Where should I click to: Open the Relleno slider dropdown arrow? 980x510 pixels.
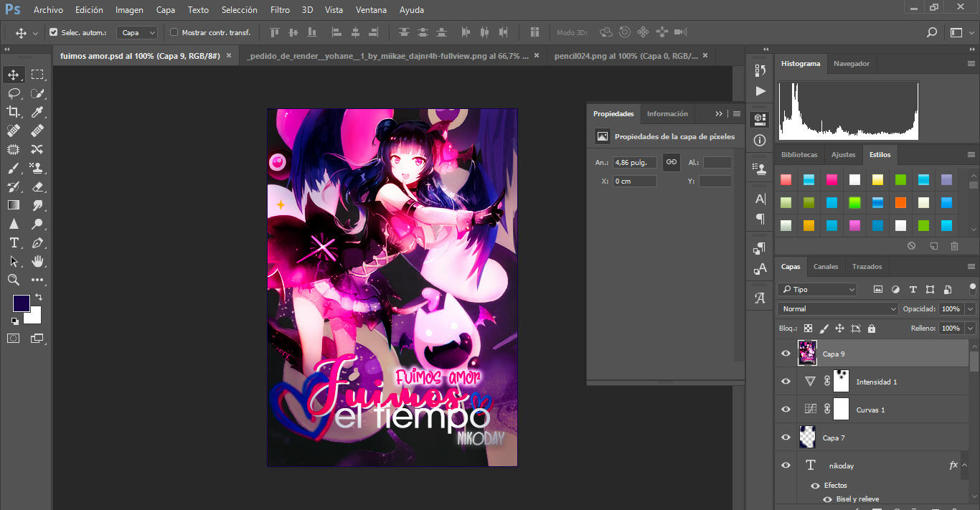click(971, 329)
